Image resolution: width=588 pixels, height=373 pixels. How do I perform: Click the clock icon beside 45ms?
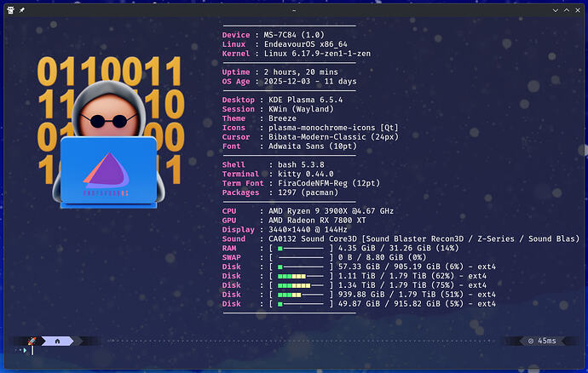pos(532,341)
